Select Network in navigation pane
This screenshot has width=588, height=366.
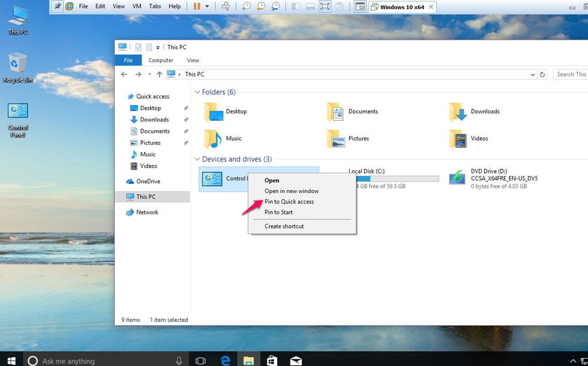pos(147,213)
